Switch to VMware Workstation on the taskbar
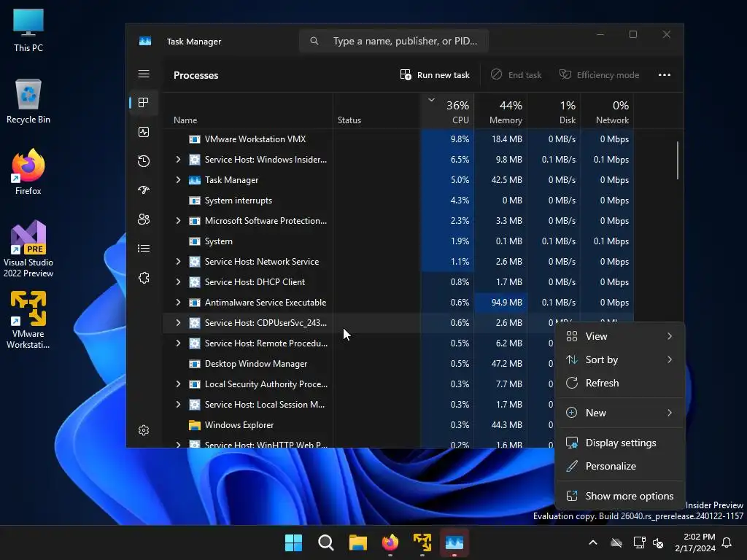 [x=422, y=542]
